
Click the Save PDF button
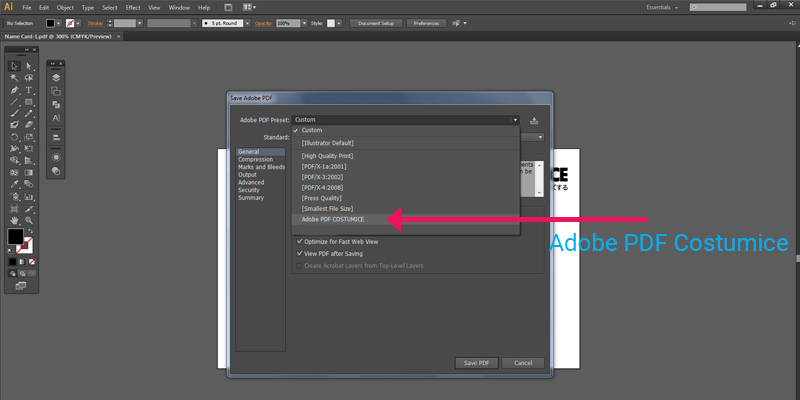point(477,363)
